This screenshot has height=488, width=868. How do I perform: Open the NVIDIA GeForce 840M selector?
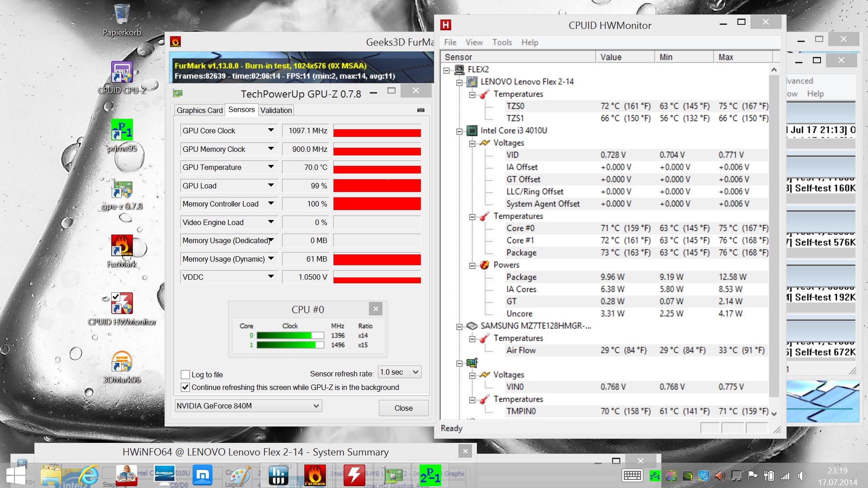point(248,406)
